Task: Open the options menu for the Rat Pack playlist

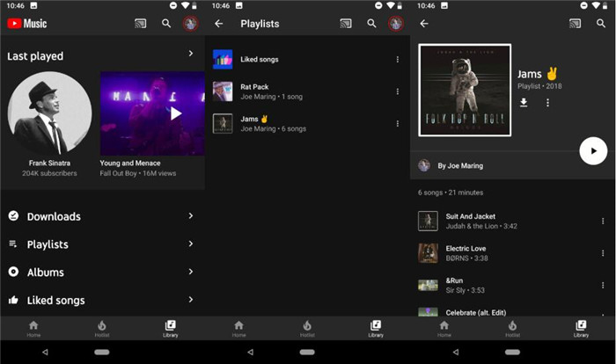Action: click(398, 91)
